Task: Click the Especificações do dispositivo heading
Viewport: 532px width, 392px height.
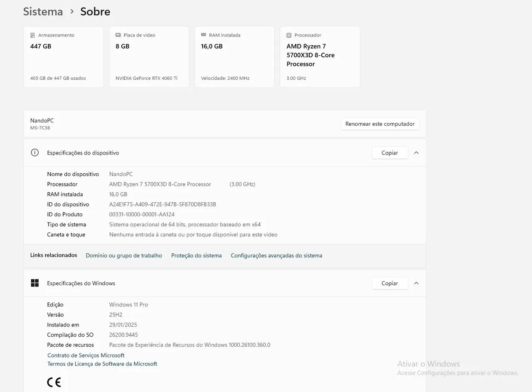Action: [x=83, y=153]
